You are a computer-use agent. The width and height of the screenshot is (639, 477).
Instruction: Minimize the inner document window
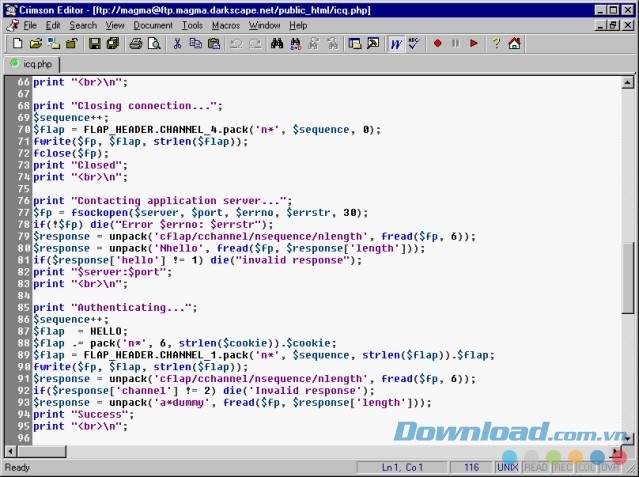(x=599, y=25)
